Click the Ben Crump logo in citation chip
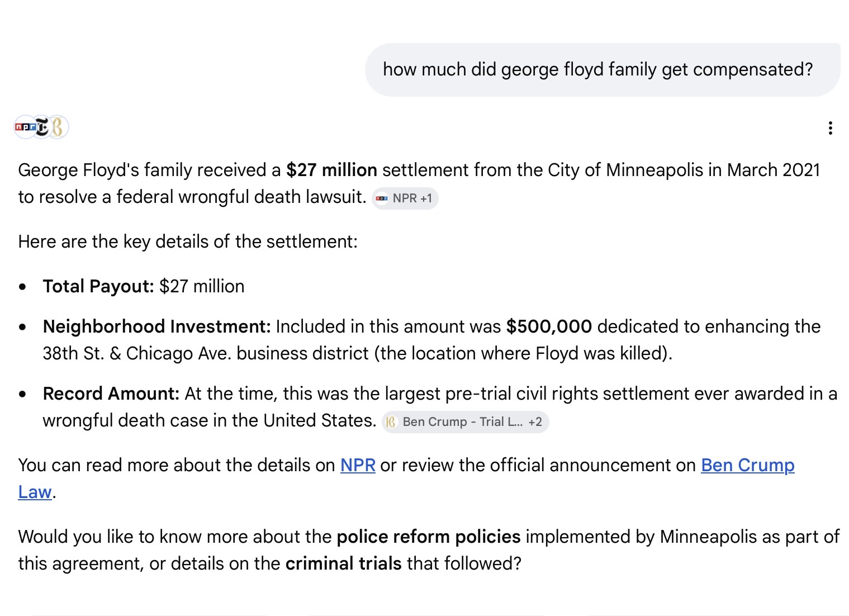Viewport: 849px width, 616px height. point(391,422)
